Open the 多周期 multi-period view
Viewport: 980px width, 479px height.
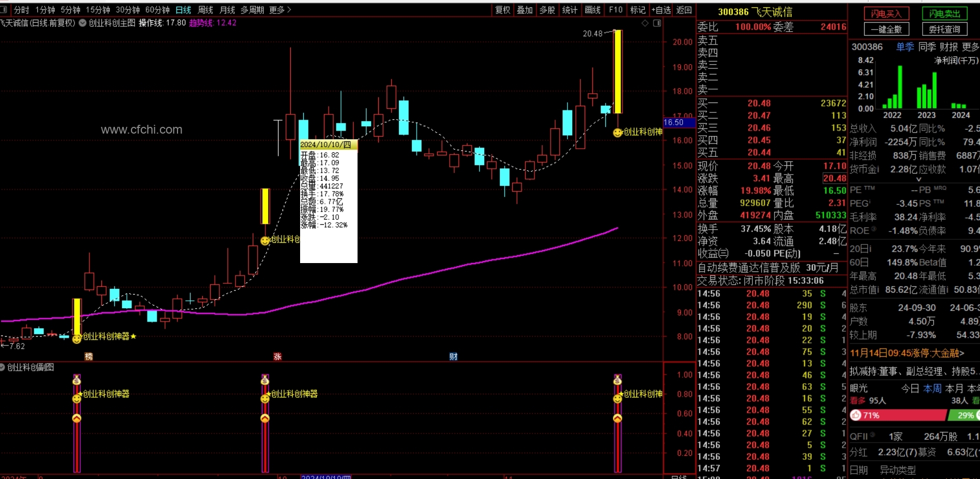tap(252, 10)
